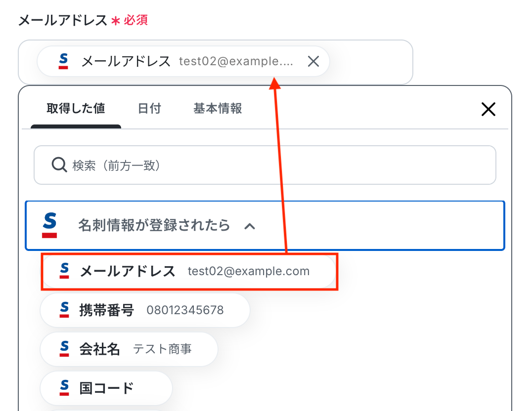Image resolution: width=532 pixels, height=411 pixels.
Task: Select the 基本情報 tab
Action: click(x=218, y=109)
